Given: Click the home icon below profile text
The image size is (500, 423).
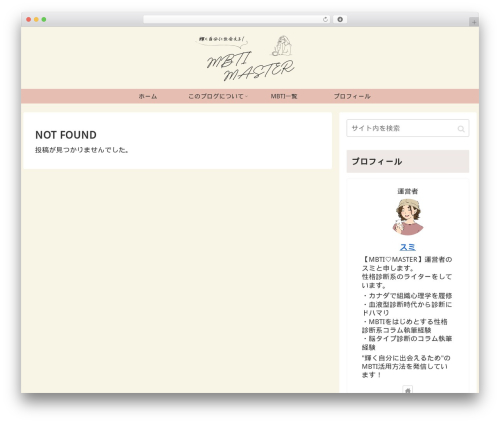Looking at the screenshot, I should [x=407, y=390].
